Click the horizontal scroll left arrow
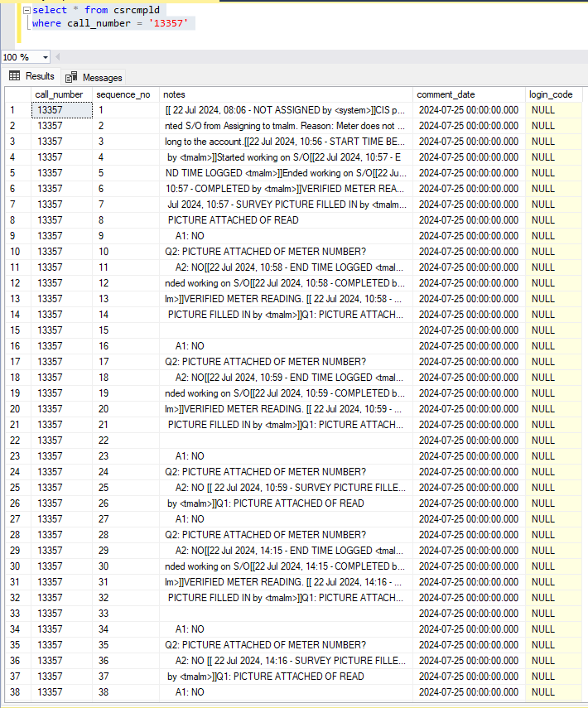Viewport: 588px width, 708px height. (57, 57)
